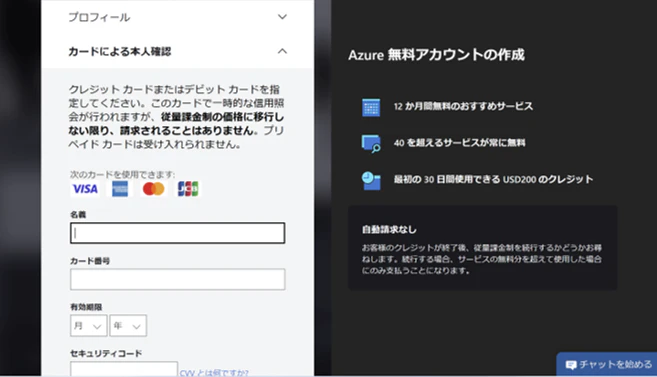Focus the セキュリティコード input field
Screen dimensions: 657x377
tap(124, 369)
